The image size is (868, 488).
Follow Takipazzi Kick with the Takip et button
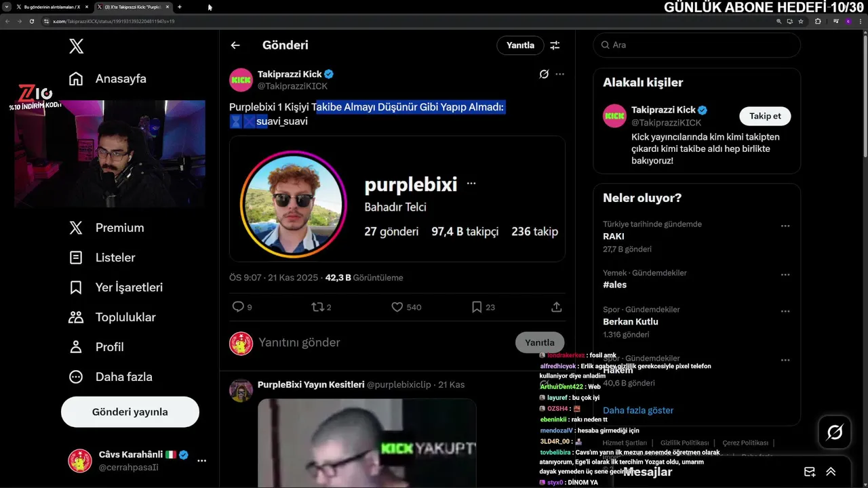click(x=765, y=116)
